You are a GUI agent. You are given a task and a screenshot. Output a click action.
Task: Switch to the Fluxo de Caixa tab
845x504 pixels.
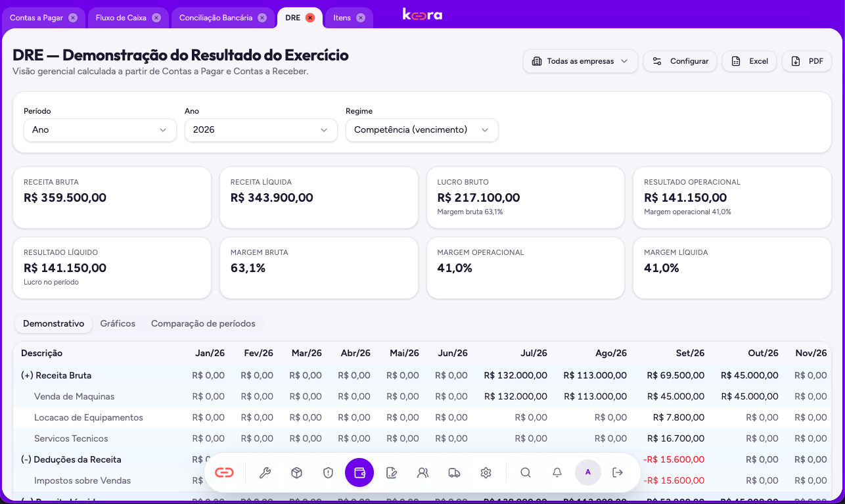[x=128, y=18]
